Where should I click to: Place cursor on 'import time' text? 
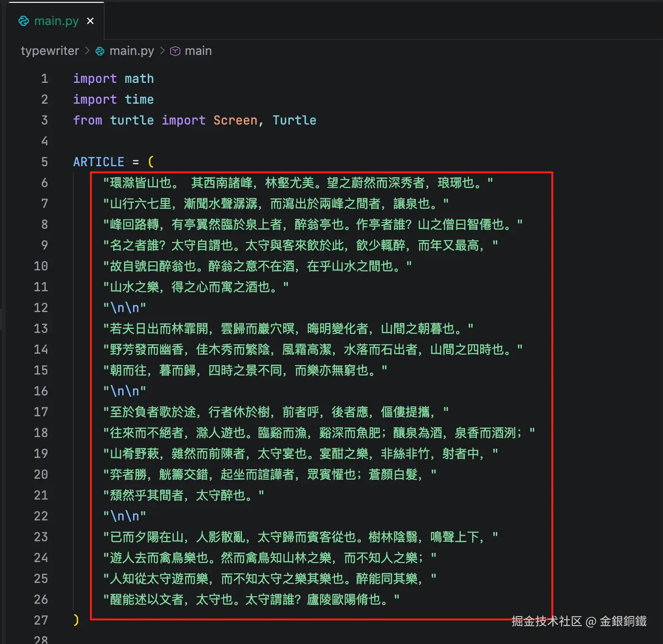114,99
